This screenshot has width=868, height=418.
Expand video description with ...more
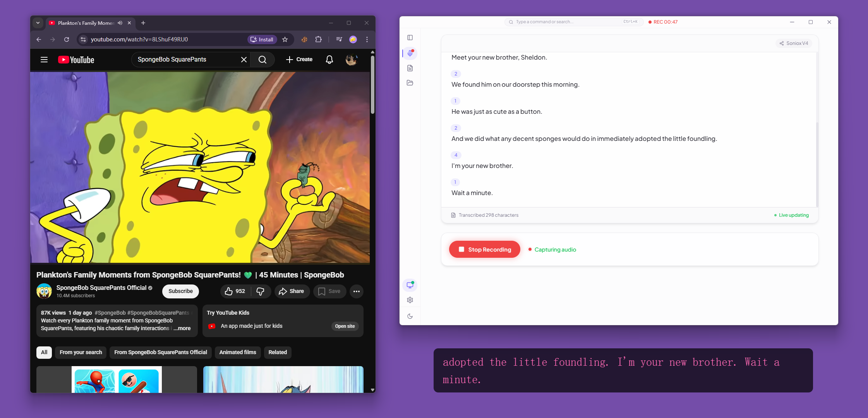(182, 328)
